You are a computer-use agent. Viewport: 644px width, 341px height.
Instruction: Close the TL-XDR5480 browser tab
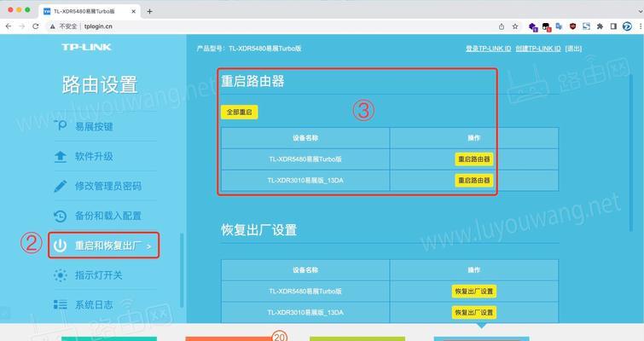click(x=133, y=11)
